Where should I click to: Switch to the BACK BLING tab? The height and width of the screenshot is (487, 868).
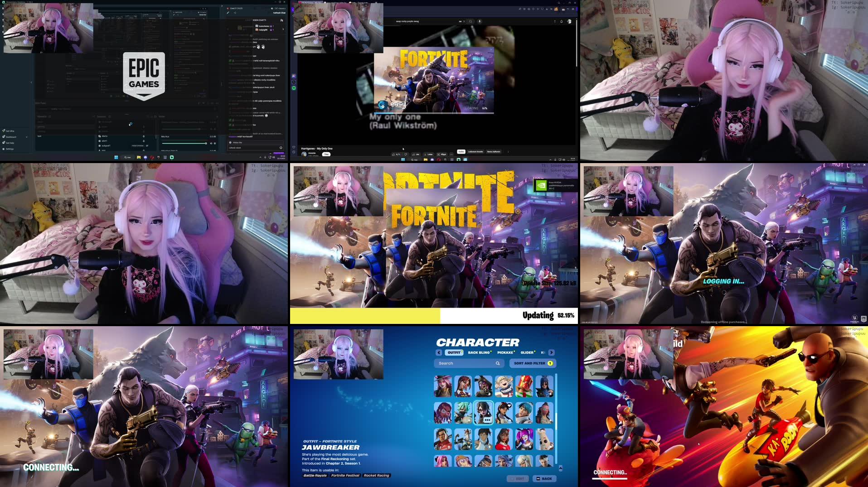(x=479, y=352)
